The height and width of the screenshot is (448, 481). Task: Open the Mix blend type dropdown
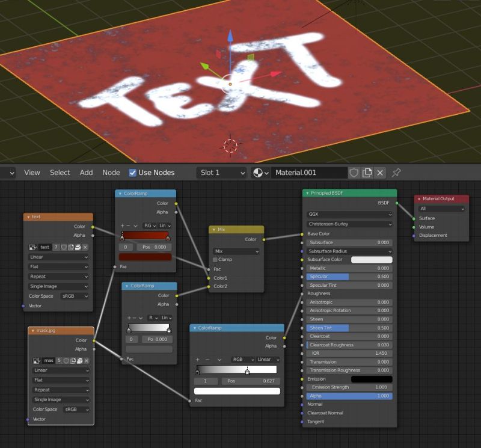236,251
